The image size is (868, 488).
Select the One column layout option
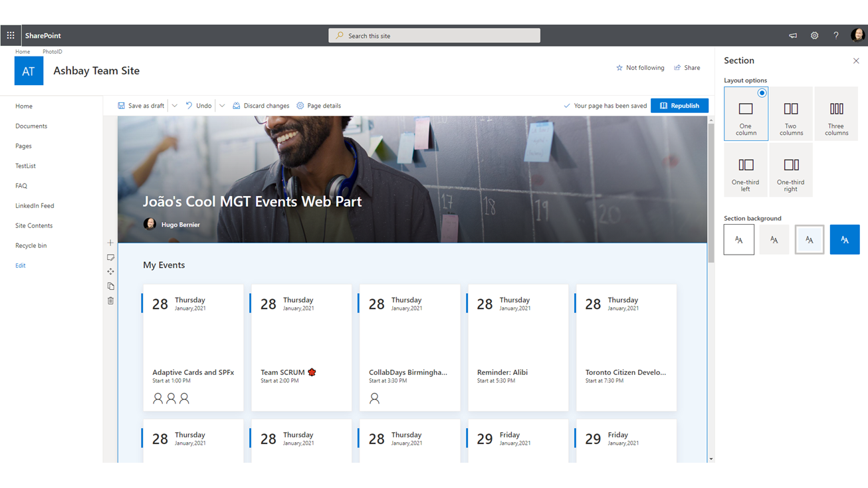coord(746,114)
